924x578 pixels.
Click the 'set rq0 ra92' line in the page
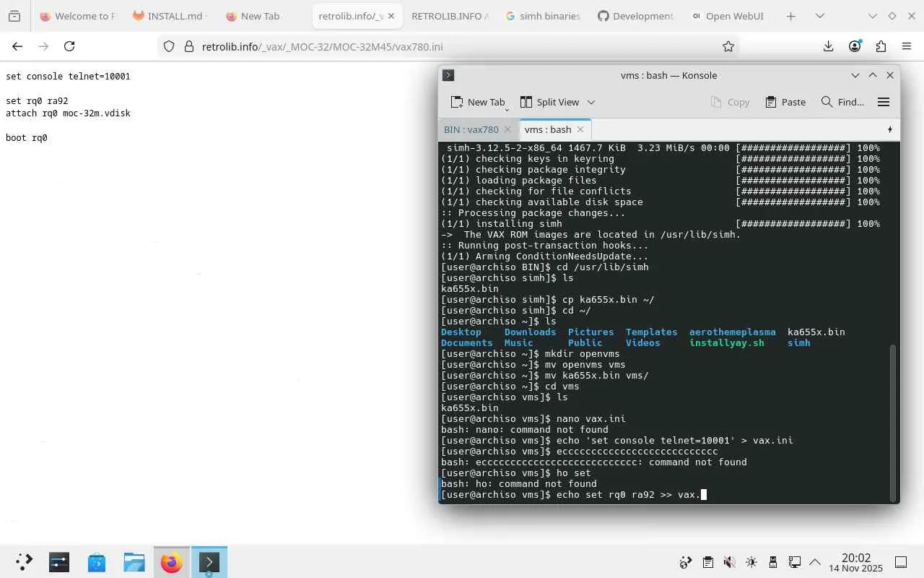(37, 100)
